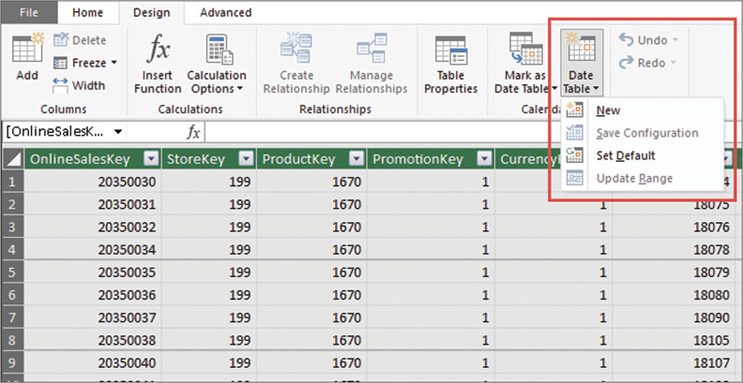The image size is (743, 383).
Task: Click ProductKey cell 1670 in row 6
Action: tap(311, 295)
